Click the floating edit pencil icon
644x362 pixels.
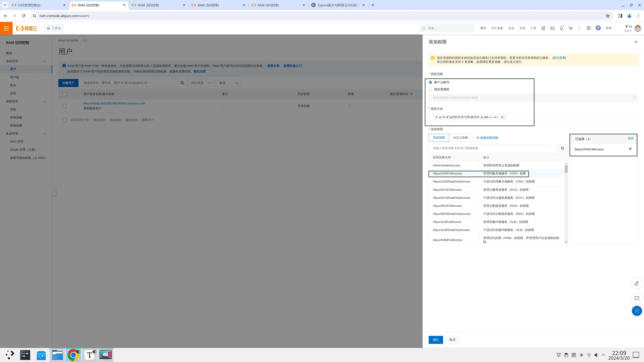pos(636,283)
